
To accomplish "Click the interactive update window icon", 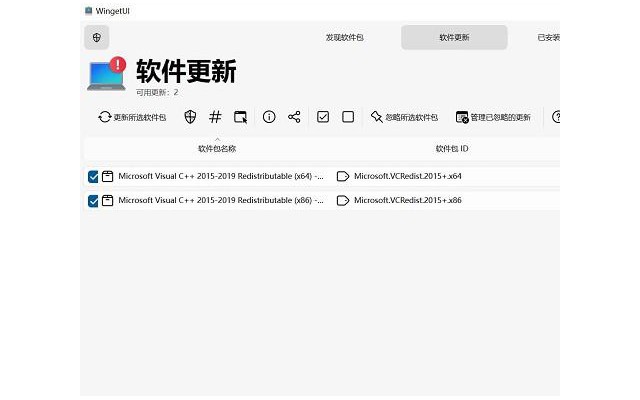I will 240,117.
